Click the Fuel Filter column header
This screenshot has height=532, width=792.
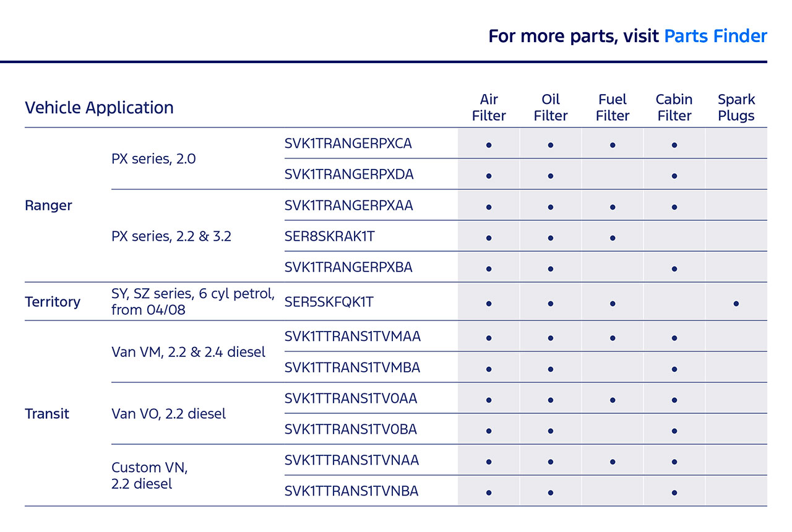613,108
